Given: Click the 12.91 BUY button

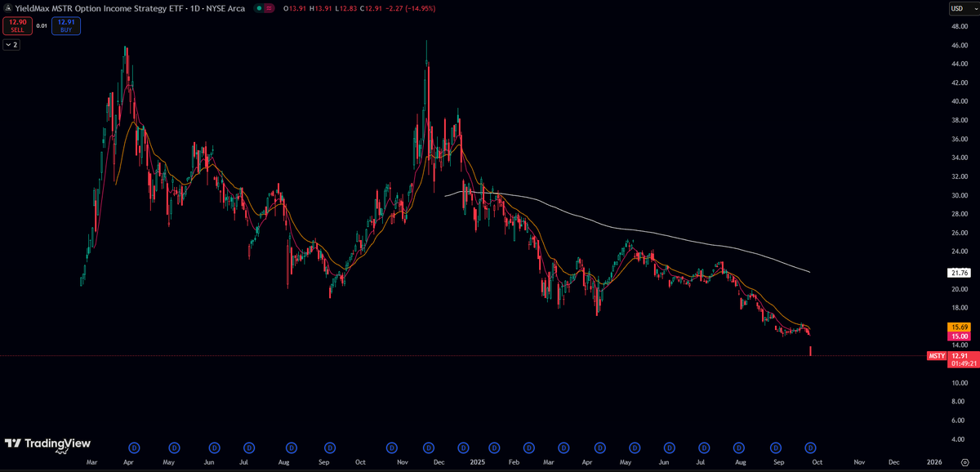Looking at the screenshot, I should 66,26.
